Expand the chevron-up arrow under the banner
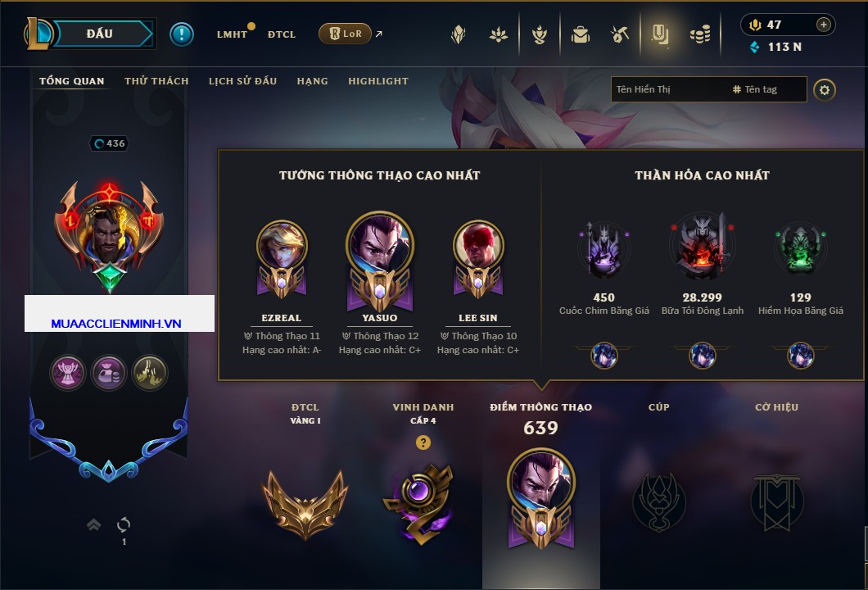The image size is (868, 590). tap(93, 524)
